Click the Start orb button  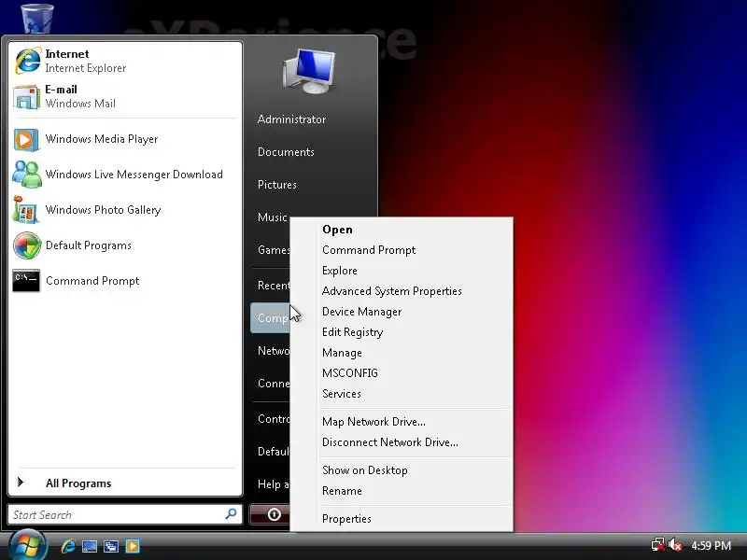tap(28, 545)
